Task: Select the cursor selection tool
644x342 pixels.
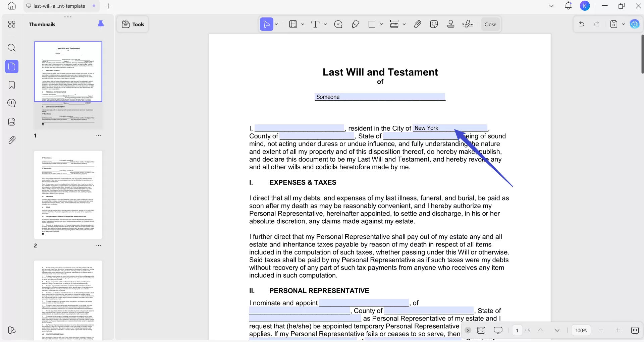Action: pyautogui.click(x=266, y=24)
